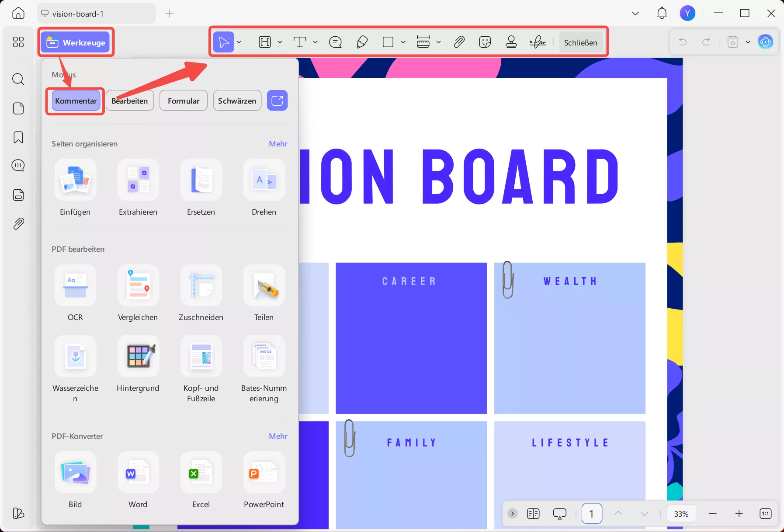Open Mehr beside PDF-Konverter

pos(278,436)
